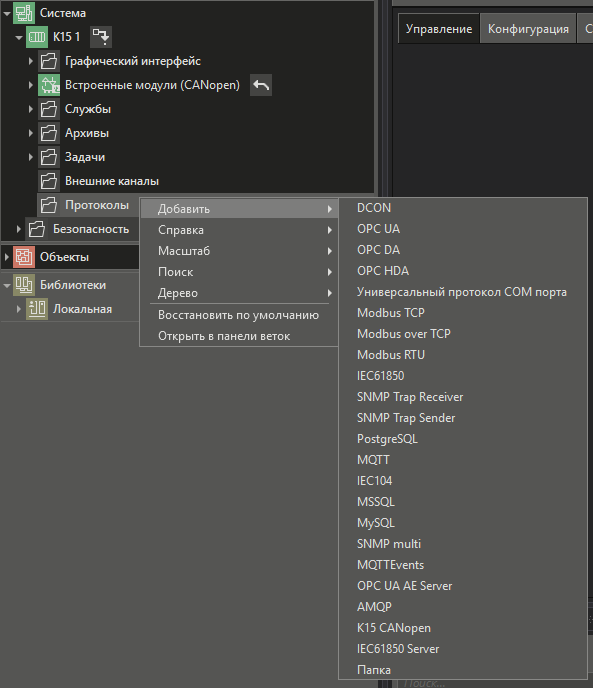Select the MQTT entry
The height and width of the screenshot is (688, 593).
click(463, 460)
